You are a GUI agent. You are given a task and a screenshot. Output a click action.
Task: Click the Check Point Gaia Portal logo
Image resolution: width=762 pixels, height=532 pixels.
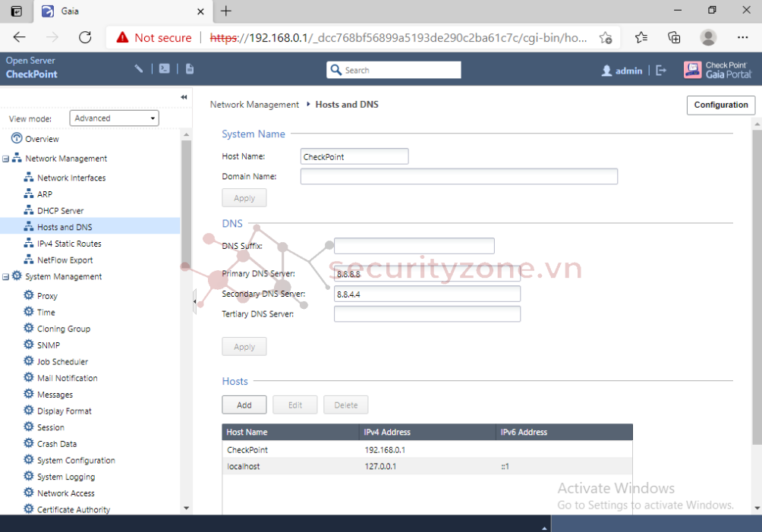pyautogui.click(x=717, y=70)
